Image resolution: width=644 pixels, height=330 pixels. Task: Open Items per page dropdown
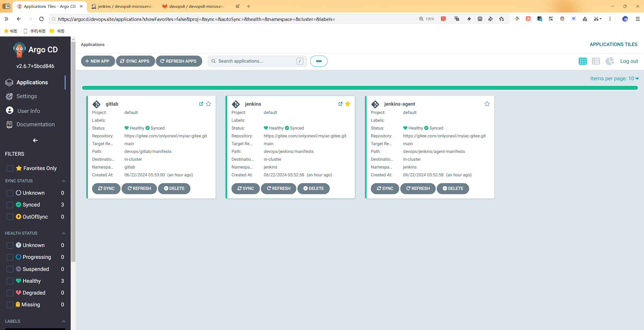point(615,78)
